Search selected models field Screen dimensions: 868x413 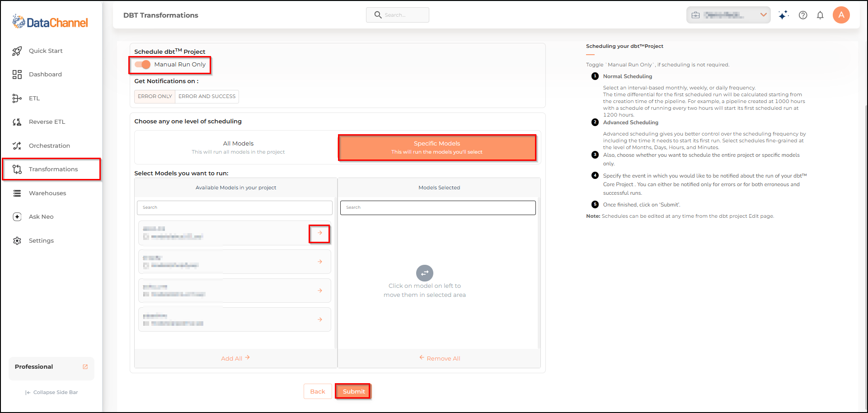click(438, 208)
